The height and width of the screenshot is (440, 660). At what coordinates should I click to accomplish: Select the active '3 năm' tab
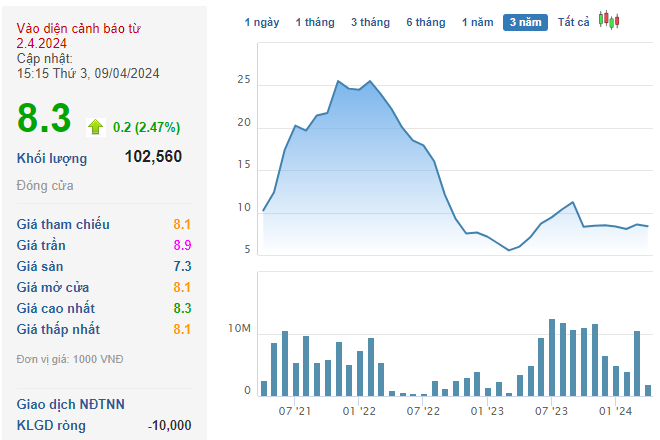coord(525,21)
